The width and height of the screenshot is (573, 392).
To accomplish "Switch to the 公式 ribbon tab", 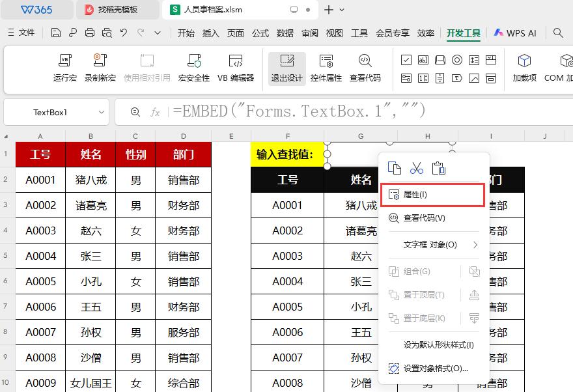I will pyautogui.click(x=260, y=33).
